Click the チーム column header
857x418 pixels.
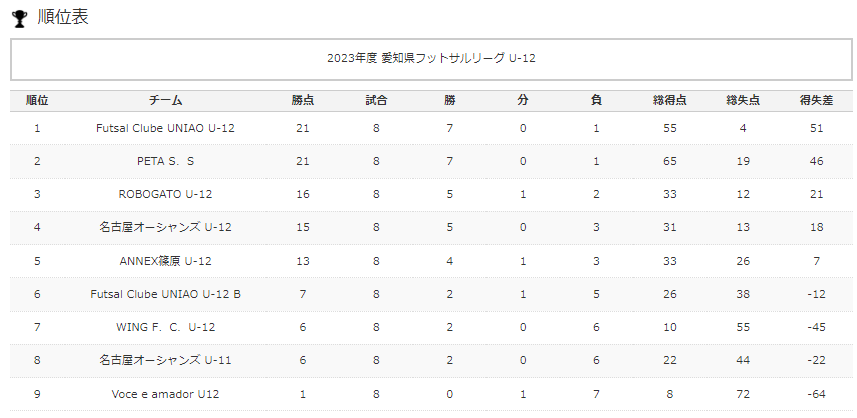[166, 101]
